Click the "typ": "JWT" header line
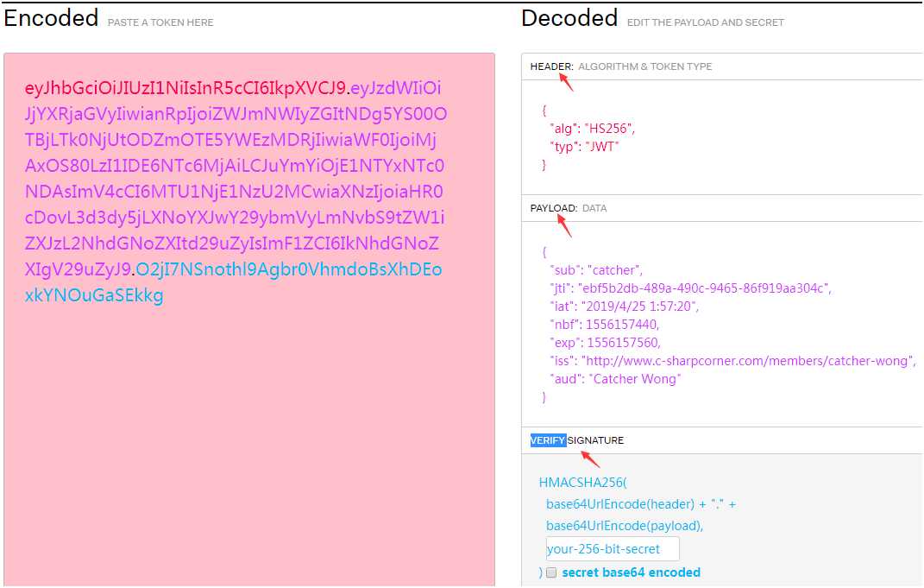This screenshot has height=588, width=924. coord(584,147)
